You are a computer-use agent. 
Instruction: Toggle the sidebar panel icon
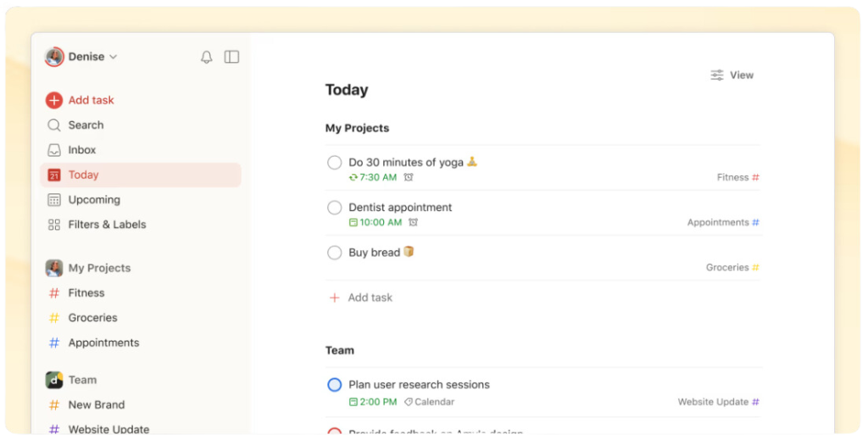pyautogui.click(x=231, y=57)
